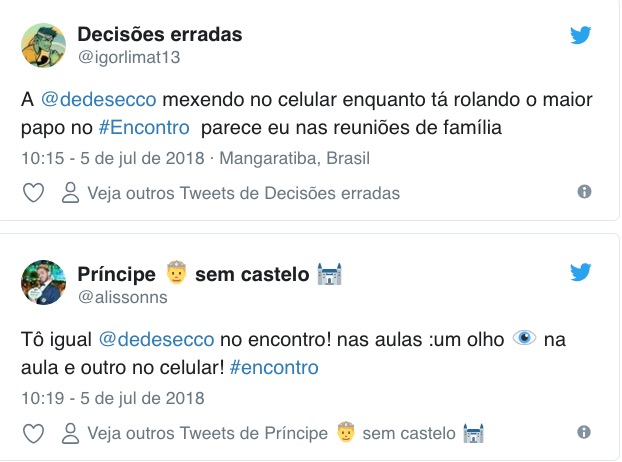Like the Príncipe sem castelo tweet
Screen dimensions: 622x462
pos(33,433)
